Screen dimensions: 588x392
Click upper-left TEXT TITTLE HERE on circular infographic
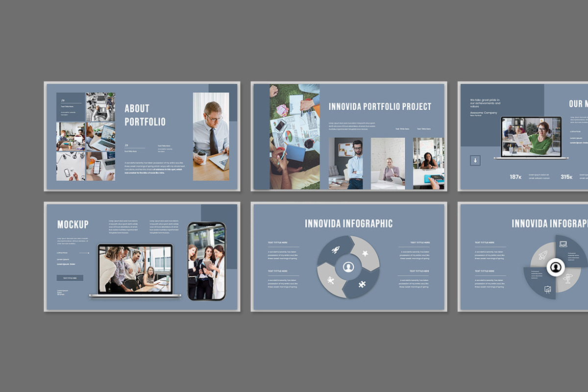click(x=277, y=243)
